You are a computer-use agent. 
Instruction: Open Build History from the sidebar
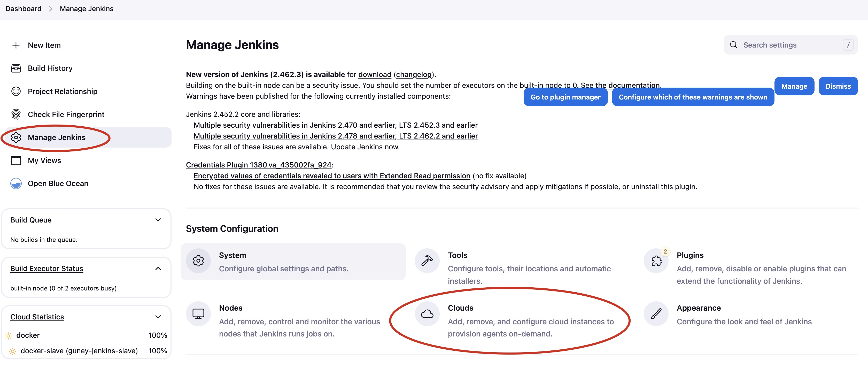[x=50, y=68]
